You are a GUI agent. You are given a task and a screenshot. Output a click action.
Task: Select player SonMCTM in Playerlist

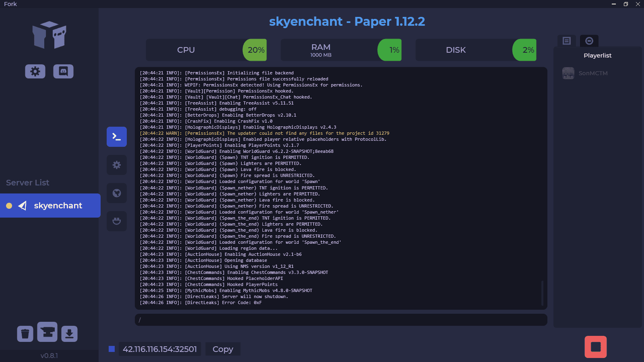point(592,73)
